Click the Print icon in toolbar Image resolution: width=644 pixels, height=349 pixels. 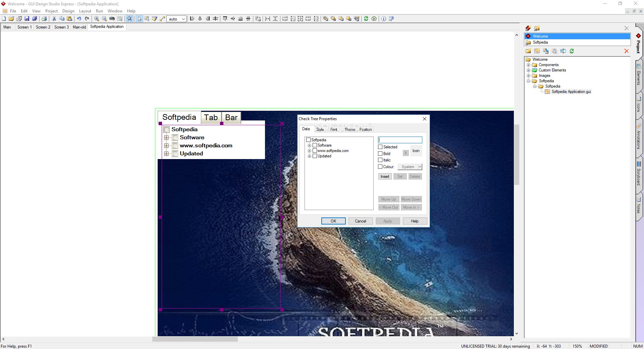point(44,19)
